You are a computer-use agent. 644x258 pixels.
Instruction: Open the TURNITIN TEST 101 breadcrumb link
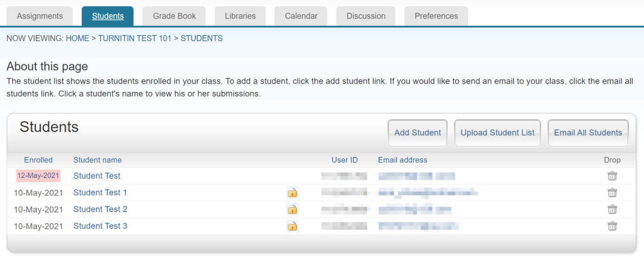pos(134,38)
